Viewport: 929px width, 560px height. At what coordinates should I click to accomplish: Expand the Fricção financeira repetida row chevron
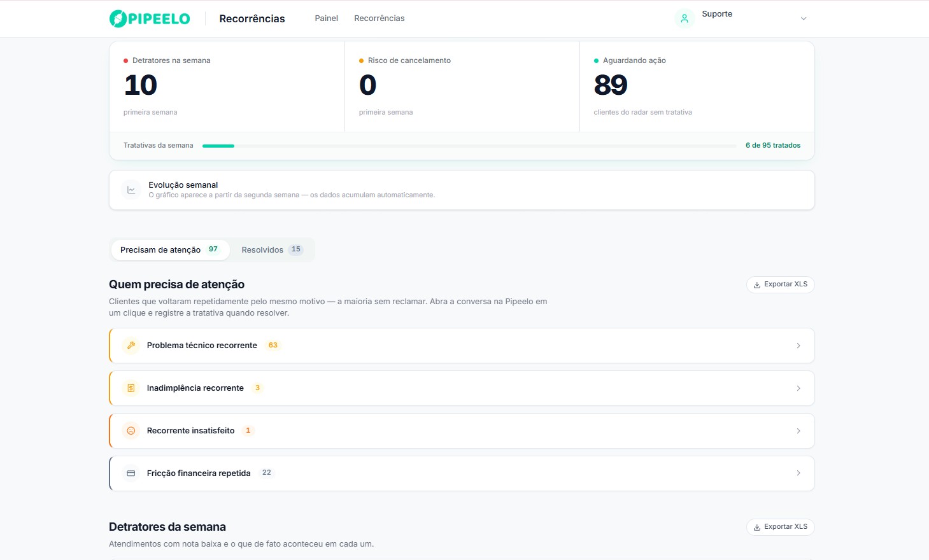pos(798,473)
